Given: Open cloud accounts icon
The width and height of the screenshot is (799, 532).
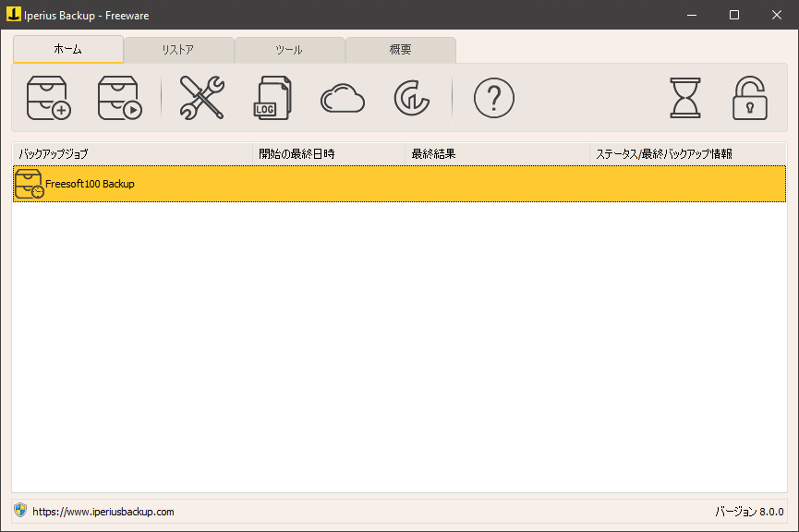Looking at the screenshot, I should [343, 98].
